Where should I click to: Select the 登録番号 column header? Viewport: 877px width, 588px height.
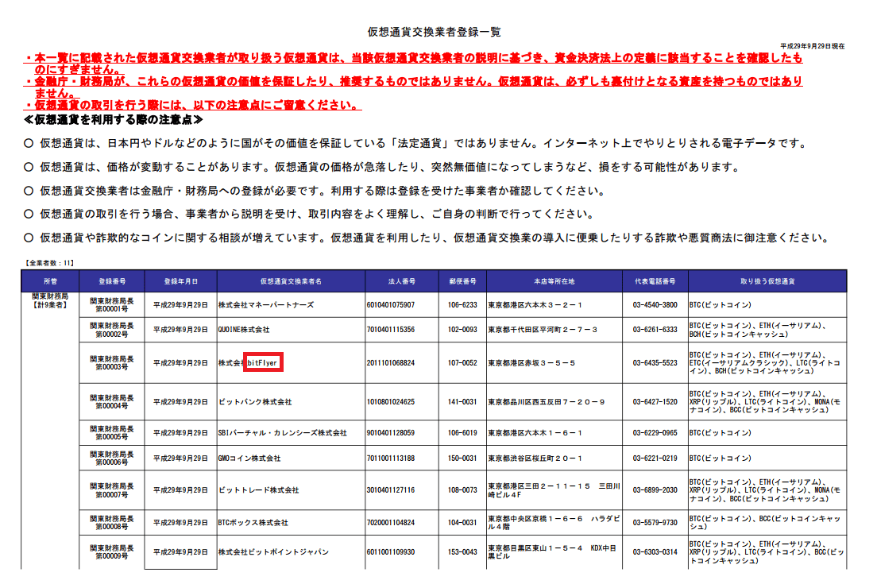coord(111,281)
